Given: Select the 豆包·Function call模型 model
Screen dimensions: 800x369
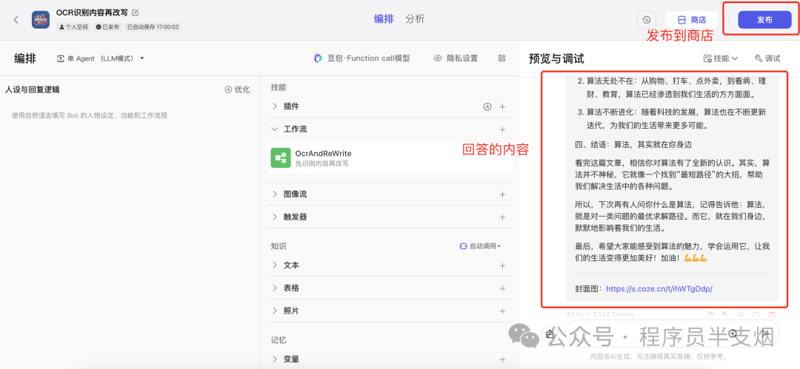Looking at the screenshot, I should point(361,59).
